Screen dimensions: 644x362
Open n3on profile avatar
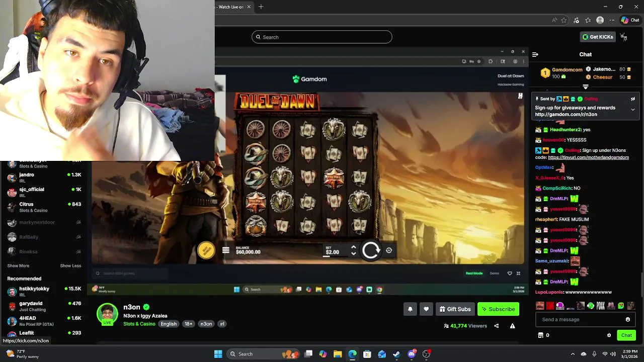[x=107, y=314]
